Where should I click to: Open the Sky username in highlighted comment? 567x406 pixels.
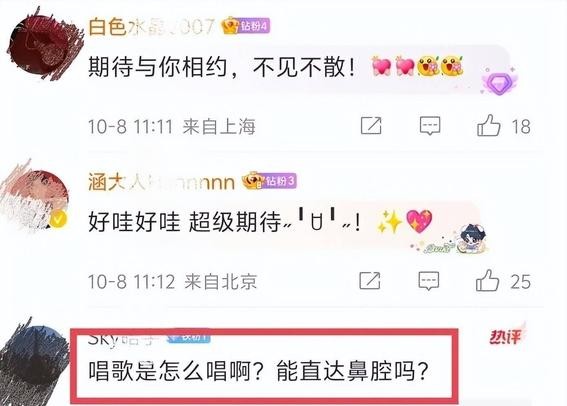pos(122,339)
